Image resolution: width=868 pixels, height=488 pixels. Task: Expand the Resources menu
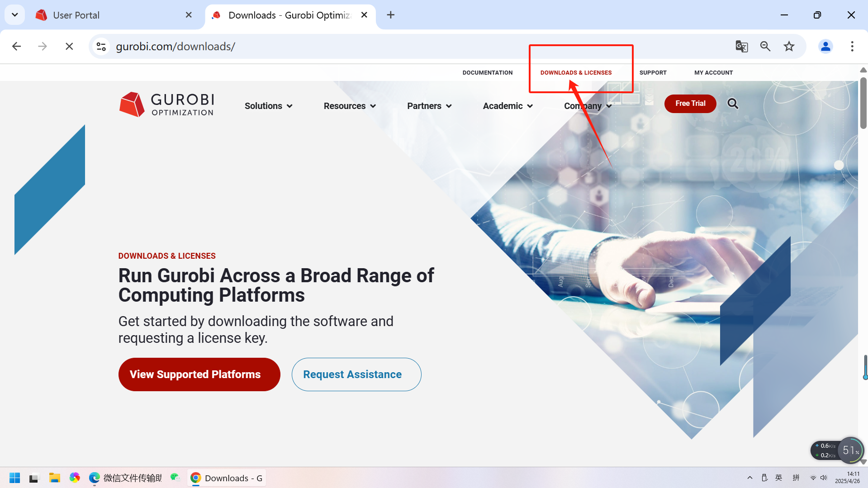350,106
